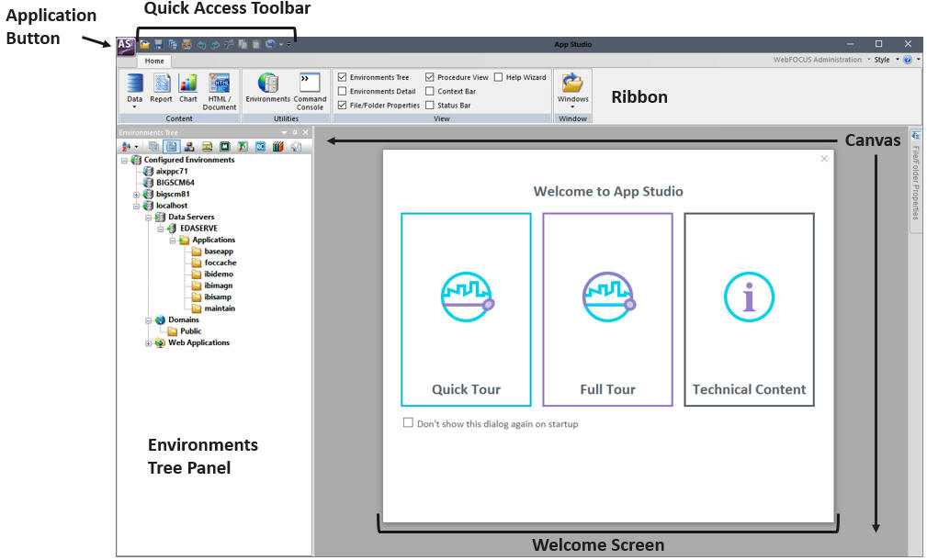The image size is (927, 560).
Task: Open the dropdown arrow beside the Run icon
Action: pos(281,45)
